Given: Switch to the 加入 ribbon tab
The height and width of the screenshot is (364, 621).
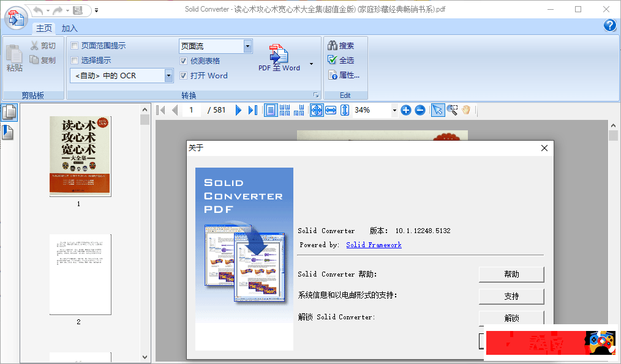Looking at the screenshot, I should (x=70, y=28).
